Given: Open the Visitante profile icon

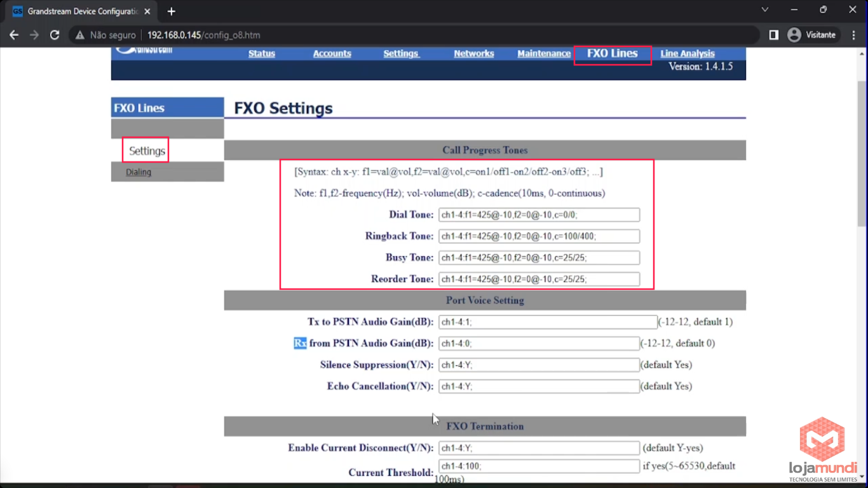Looking at the screenshot, I should [x=794, y=35].
